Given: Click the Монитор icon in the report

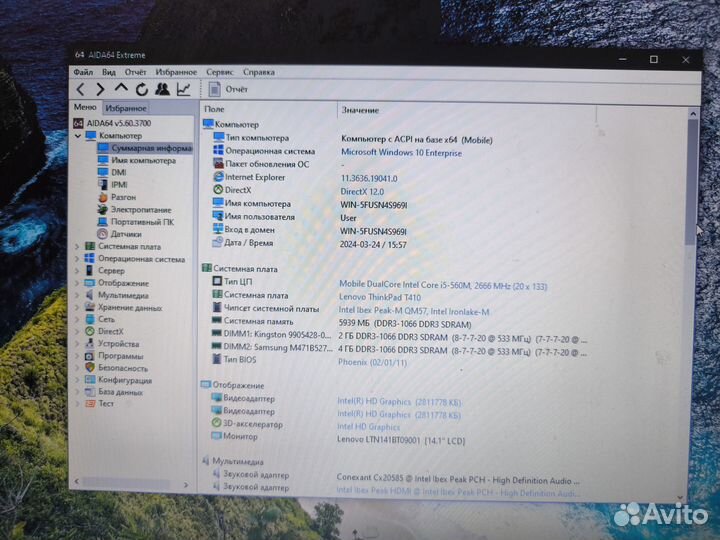Looking at the screenshot, I should pyautogui.click(x=216, y=436).
